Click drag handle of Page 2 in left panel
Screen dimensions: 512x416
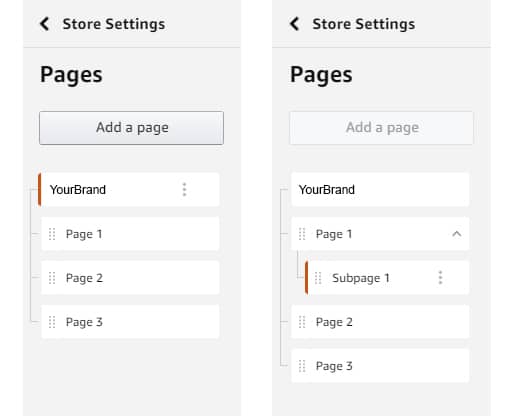coord(52,278)
